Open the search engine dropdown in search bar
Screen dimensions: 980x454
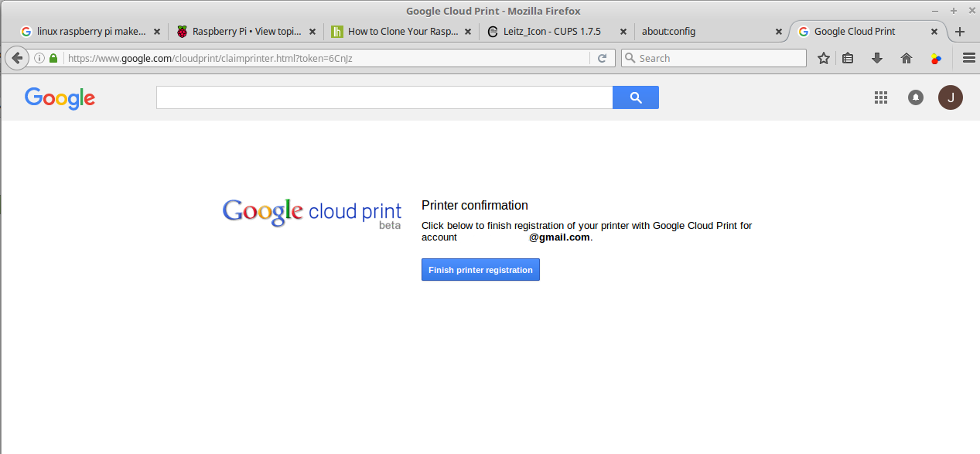coord(630,57)
